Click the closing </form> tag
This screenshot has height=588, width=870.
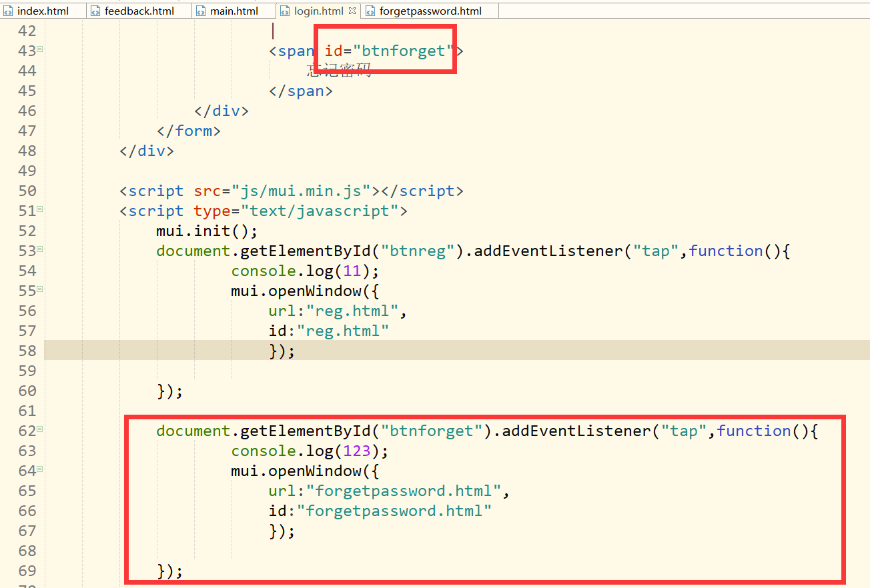click(189, 131)
